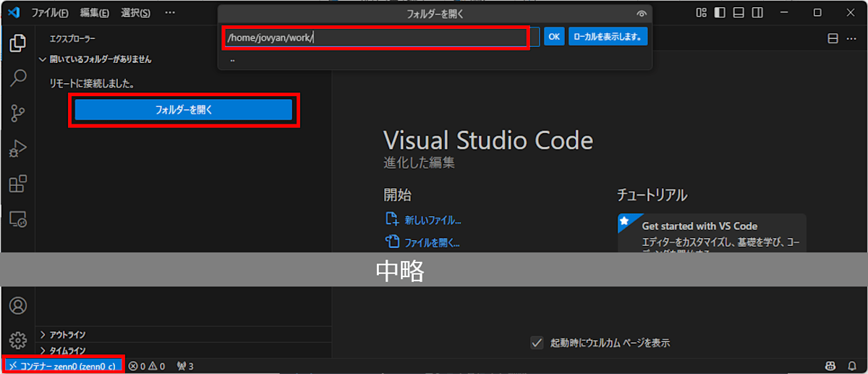This screenshot has height=374, width=868.
Task: Click the Customize Layout icon
Action: pyautogui.click(x=701, y=12)
